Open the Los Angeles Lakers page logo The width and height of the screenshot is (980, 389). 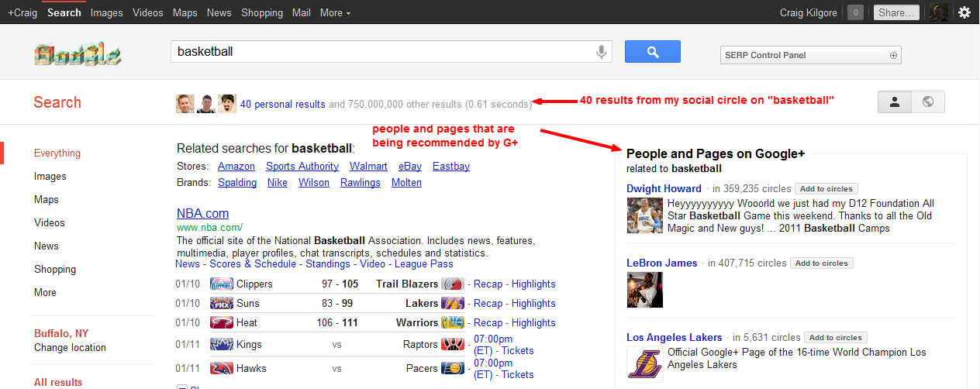pyautogui.click(x=645, y=364)
